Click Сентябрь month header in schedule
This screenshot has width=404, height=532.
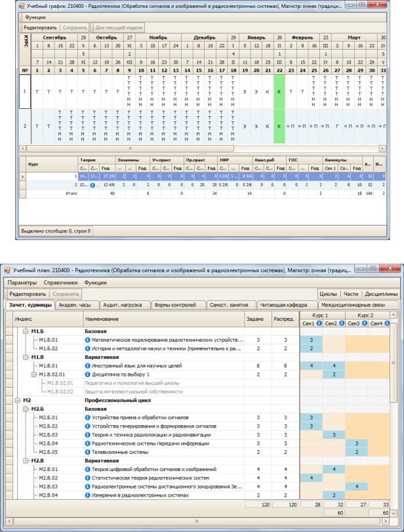click(x=54, y=37)
